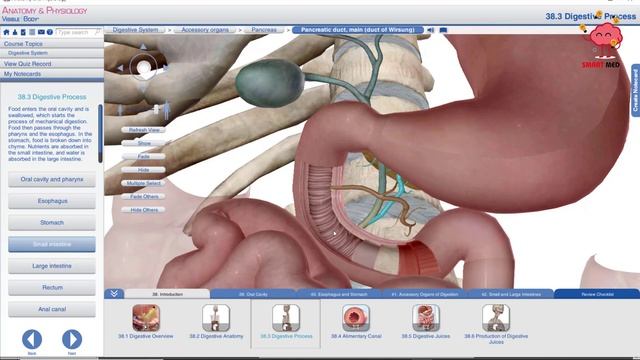Screen dimensions: 640x360
Task: Open My Notecards section
Action: point(51,74)
